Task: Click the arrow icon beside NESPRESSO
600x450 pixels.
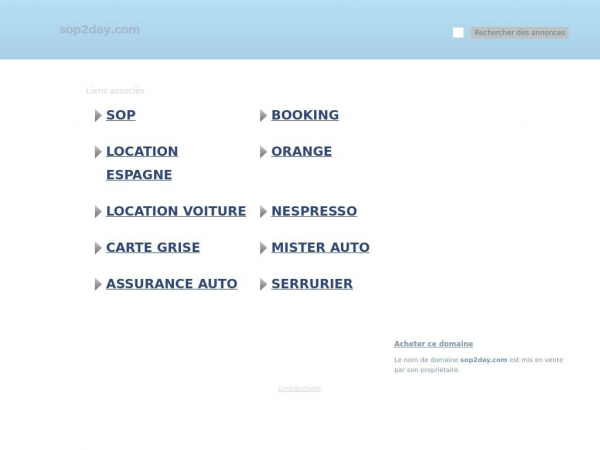Action: click(263, 212)
